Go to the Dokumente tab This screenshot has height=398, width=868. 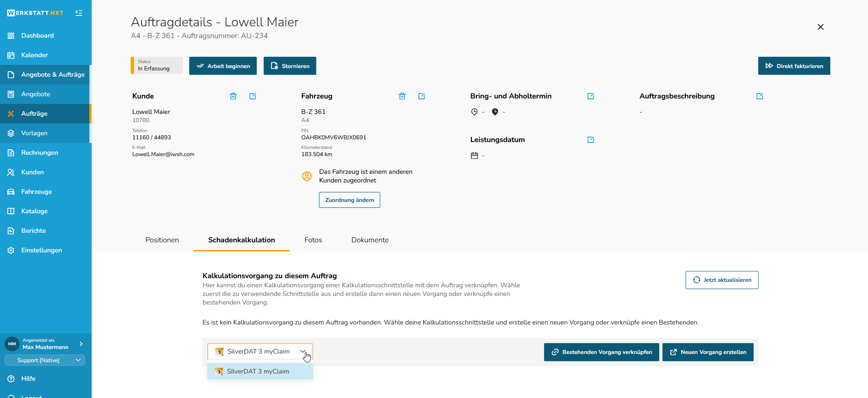click(370, 240)
